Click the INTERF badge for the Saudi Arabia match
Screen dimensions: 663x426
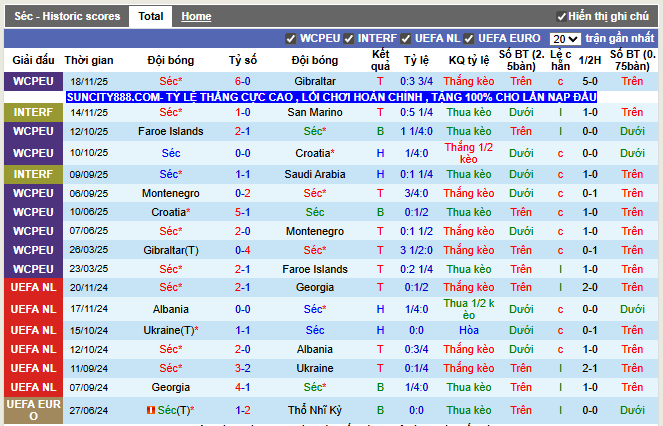coord(33,174)
